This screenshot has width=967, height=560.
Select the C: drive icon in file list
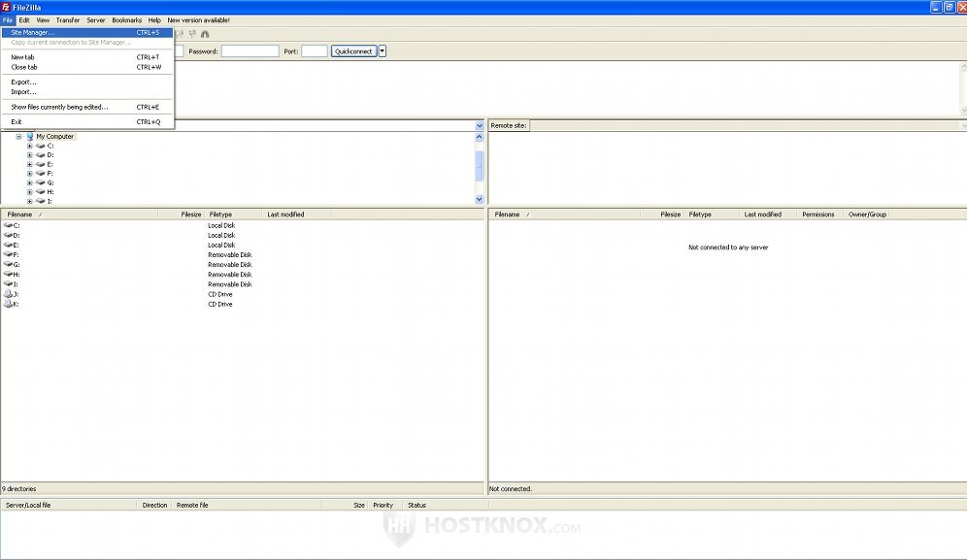tap(8, 225)
